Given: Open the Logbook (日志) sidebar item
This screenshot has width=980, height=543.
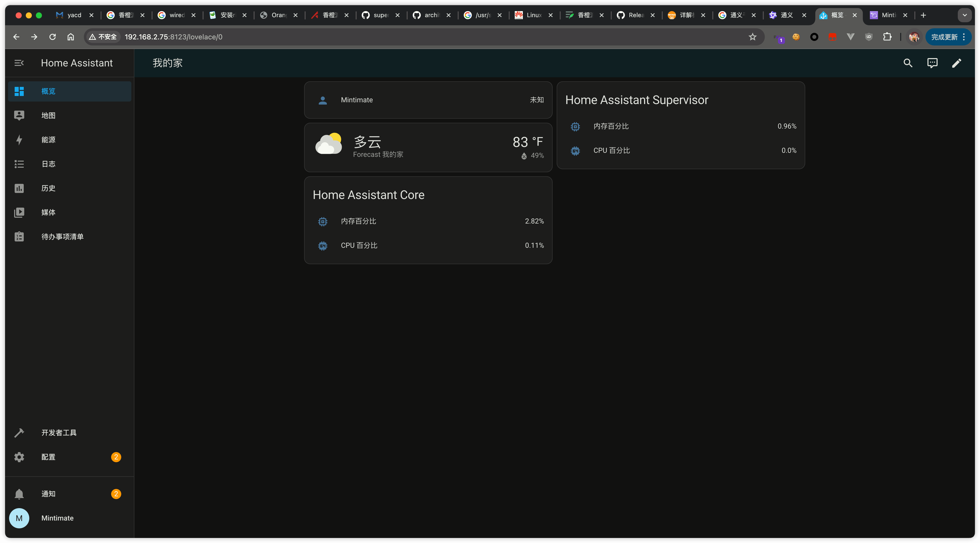Looking at the screenshot, I should point(48,164).
